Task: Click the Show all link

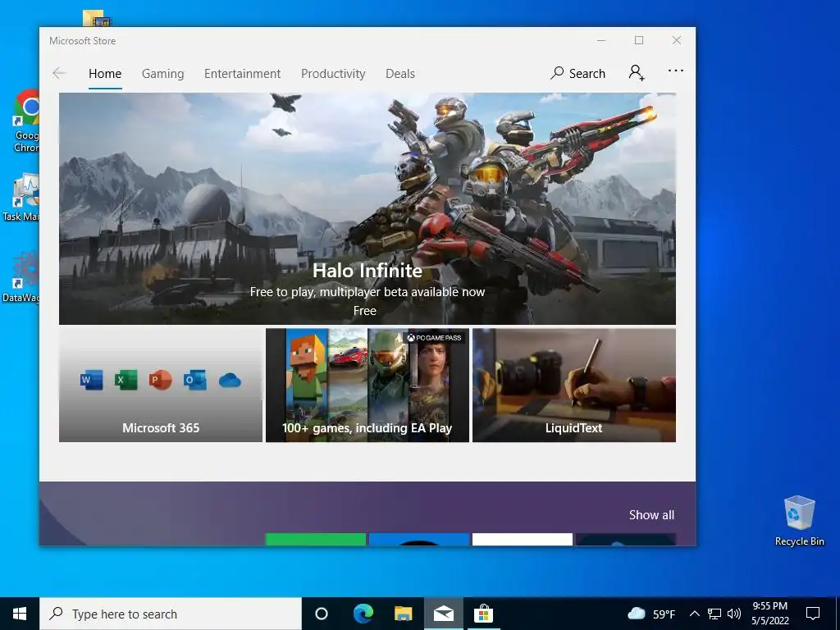Action: (651, 515)
